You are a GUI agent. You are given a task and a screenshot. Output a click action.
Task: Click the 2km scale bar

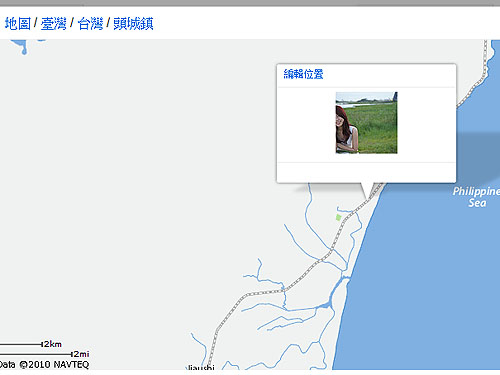coord(31,344)
